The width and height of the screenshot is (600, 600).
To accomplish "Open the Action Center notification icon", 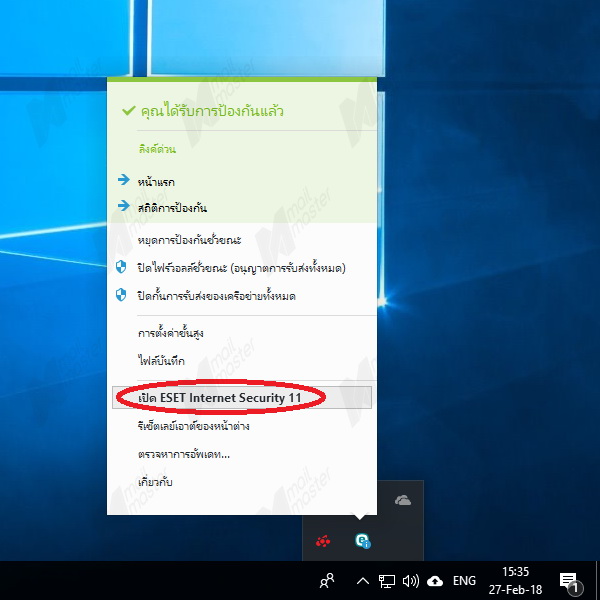I will (571, 584).
